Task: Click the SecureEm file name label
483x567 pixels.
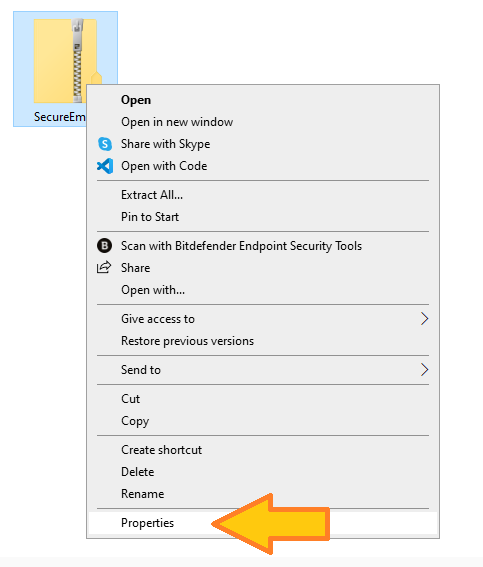Action: click(x=60, y=117)
